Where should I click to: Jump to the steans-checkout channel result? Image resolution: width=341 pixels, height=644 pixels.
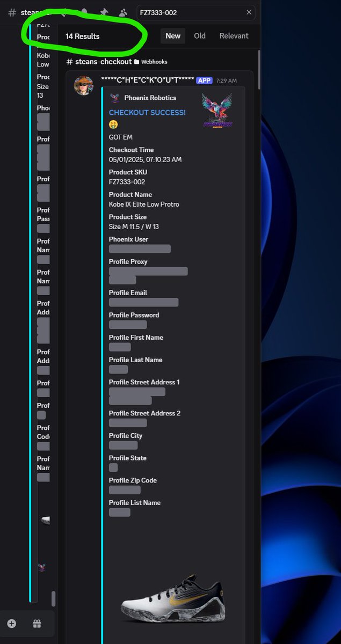(x=100, y=62)
